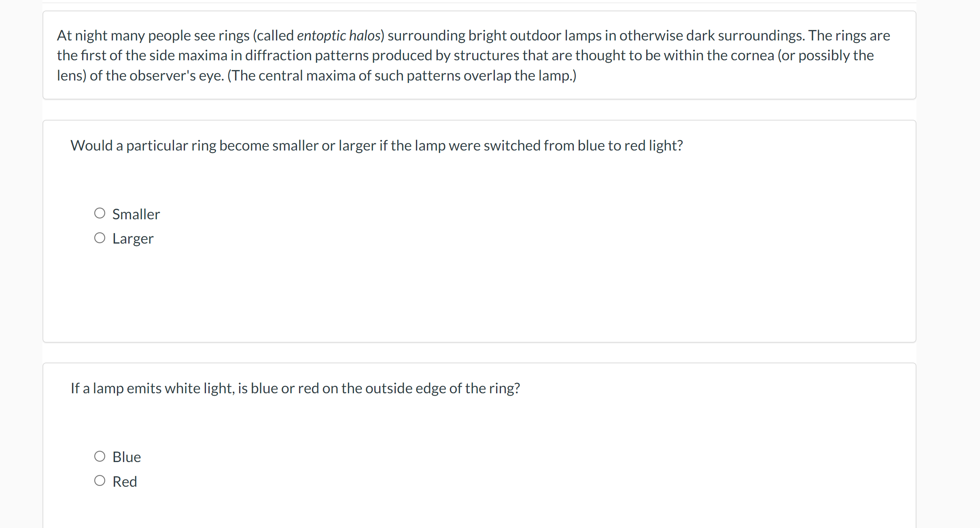Mark Smaller for the blue-to-red light question
The height and width of the screenshot is (528, 980).
click(x=100, y=212)
